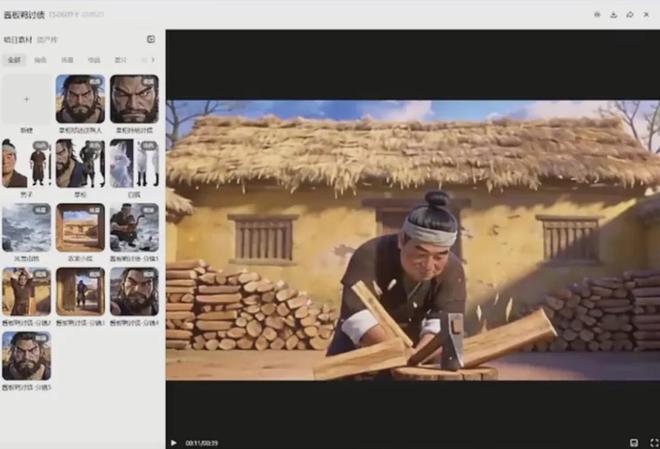
Task: Open the settings icon in top-right header
Action: click(597, 15)
